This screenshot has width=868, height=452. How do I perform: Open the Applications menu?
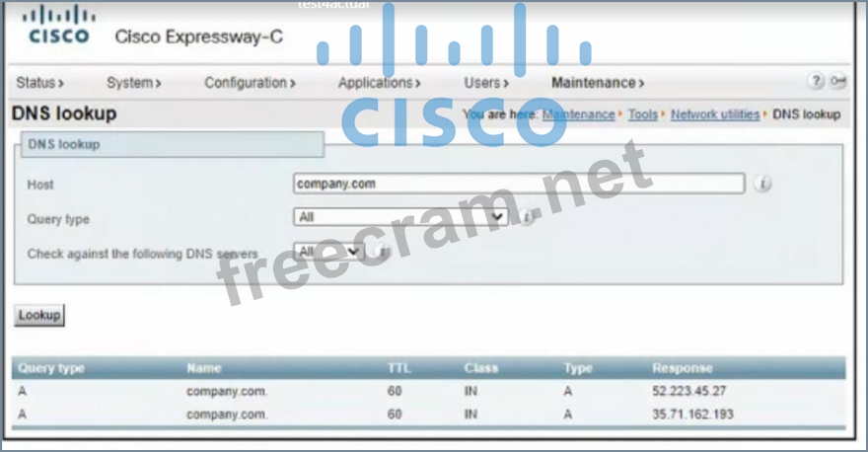[x=379, y=83]
